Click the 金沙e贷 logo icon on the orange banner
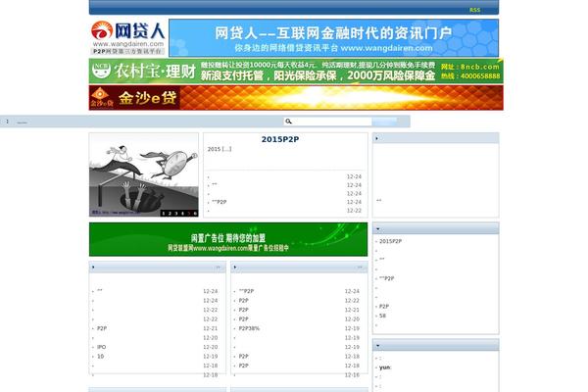Screen dimensions: 588x392 click(x=101, y=98)
